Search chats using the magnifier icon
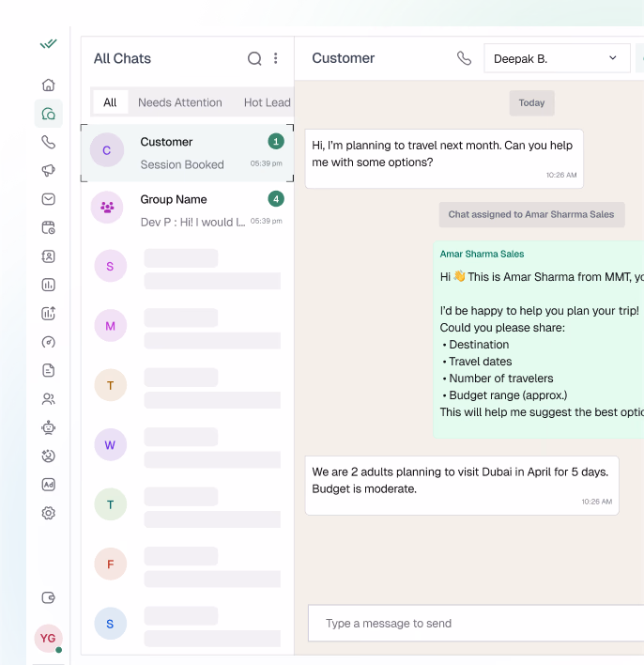 click(x=254, y=58)
